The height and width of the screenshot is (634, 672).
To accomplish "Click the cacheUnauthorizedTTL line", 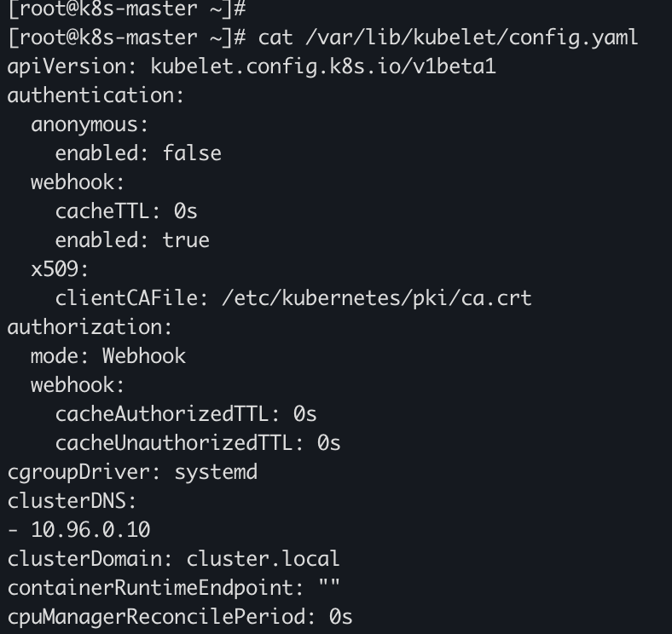I will coord(198,443).
